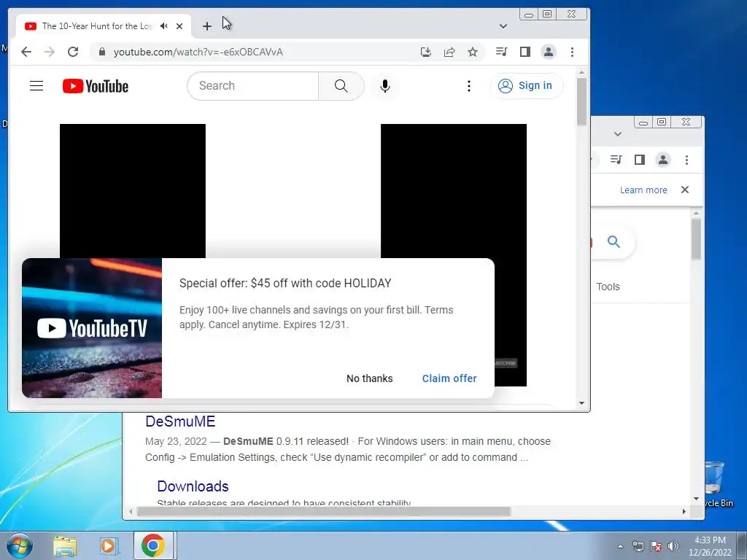Open Windows Explorer from the taskbar
Viewport: 747px width, 560px height.
pyautogui.click(x=65, y=546)
